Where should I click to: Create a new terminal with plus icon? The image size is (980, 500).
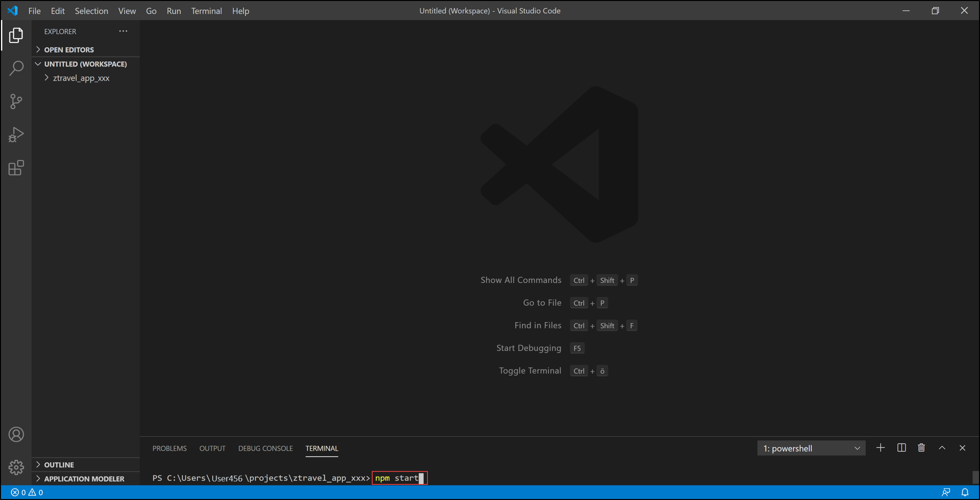pos(880,448)
